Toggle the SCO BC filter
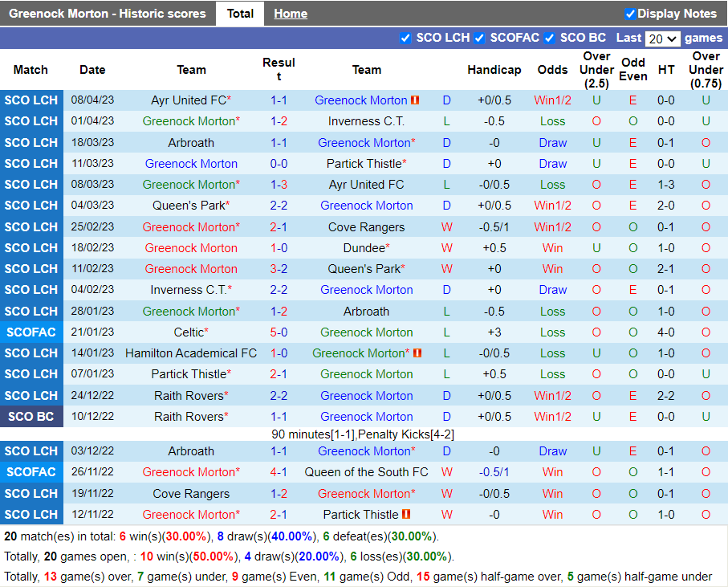 [x=550, y=38]
